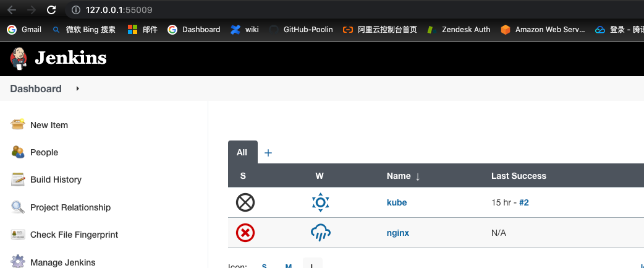Open the Dashboard bookmark
644x268 pixels.
194,30
